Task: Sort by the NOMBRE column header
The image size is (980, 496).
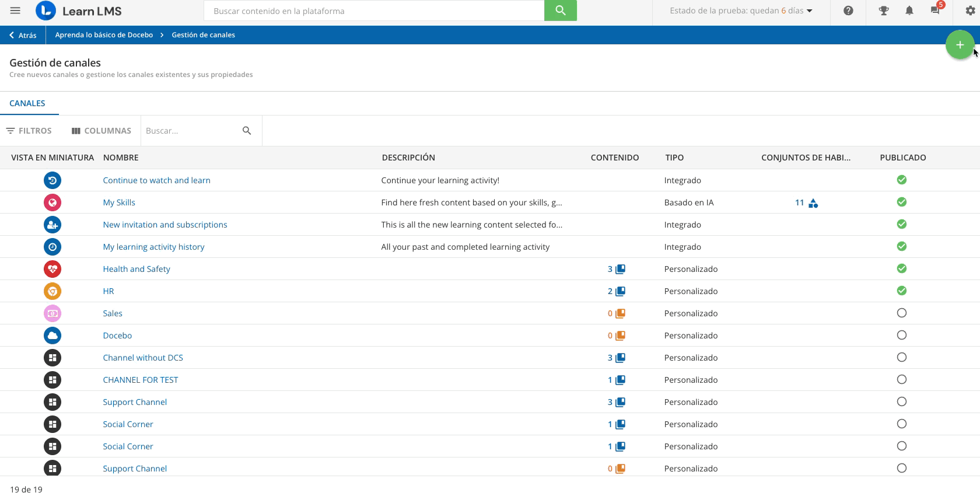Action: tap(121, 158)
